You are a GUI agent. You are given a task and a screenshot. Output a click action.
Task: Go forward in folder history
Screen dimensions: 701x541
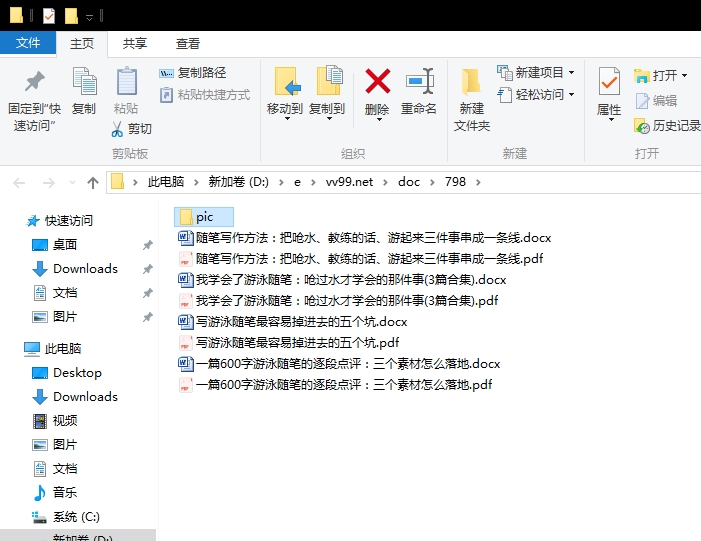click(x=48, y=182)
